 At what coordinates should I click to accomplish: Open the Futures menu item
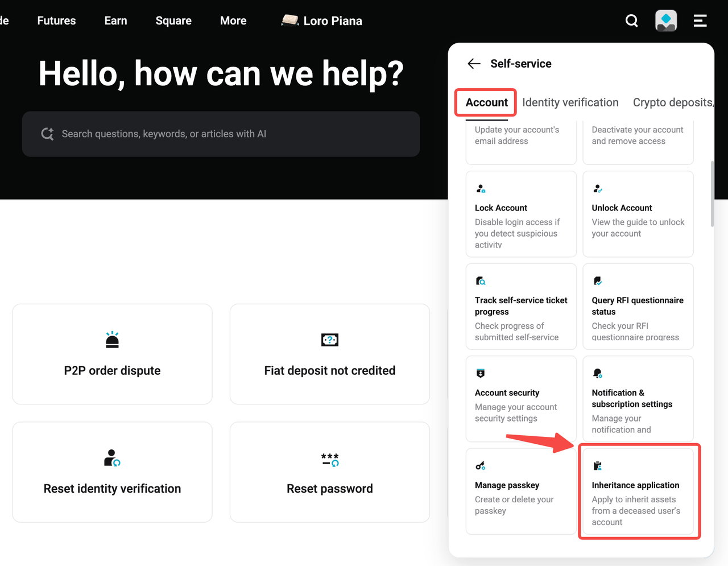pyautogui.click(x=56, y=20)
